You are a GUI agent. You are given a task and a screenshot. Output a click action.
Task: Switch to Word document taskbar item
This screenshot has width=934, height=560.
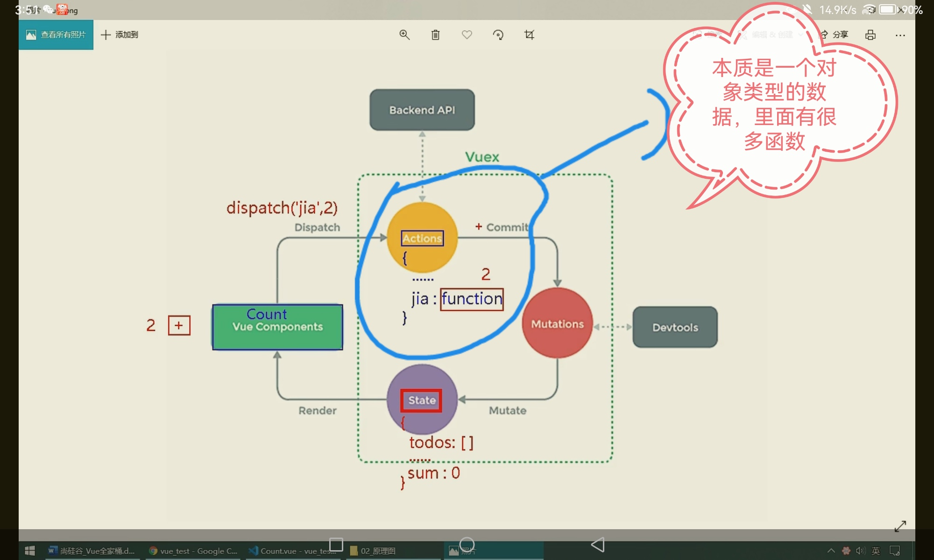click(x=92, y=551)
